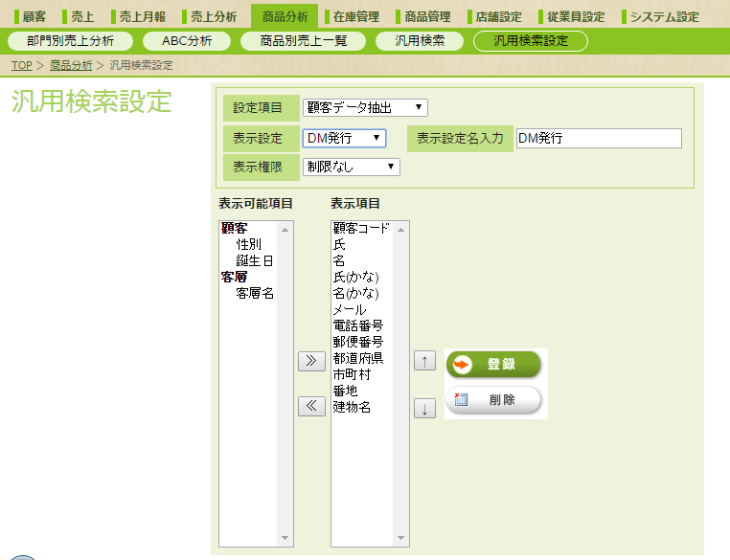The width and height of the screenshot is (730, 560).
Task: Click the down arrow of the 表示項目 scrollbar
Action: tap(400, 538)
